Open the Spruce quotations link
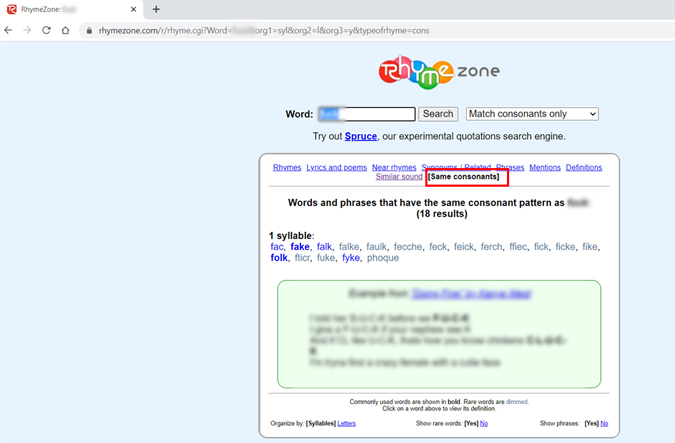This screenshot has height=443, width=675. (361, 136)
